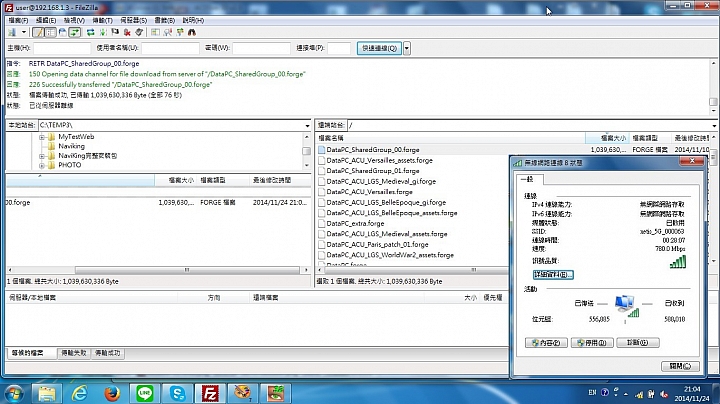Click the 主機(H) host input field
Screen dimensions: 720x404
pyautogui.click(x=62, y=48)
